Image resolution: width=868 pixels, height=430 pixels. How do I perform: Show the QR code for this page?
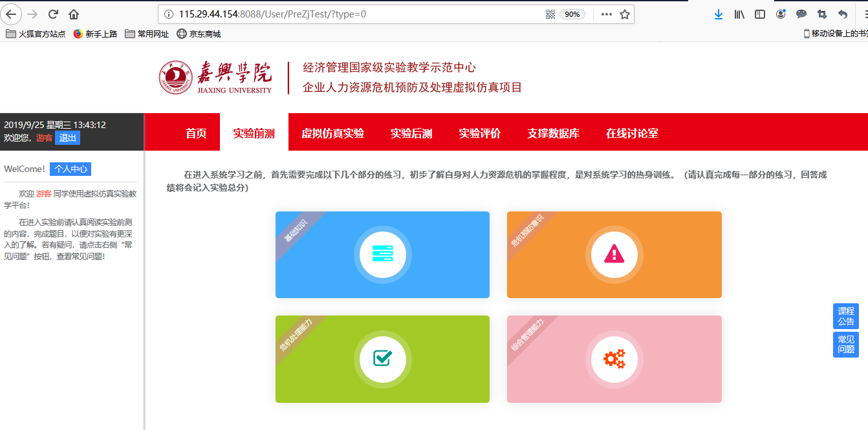click(x=550, y=14)
